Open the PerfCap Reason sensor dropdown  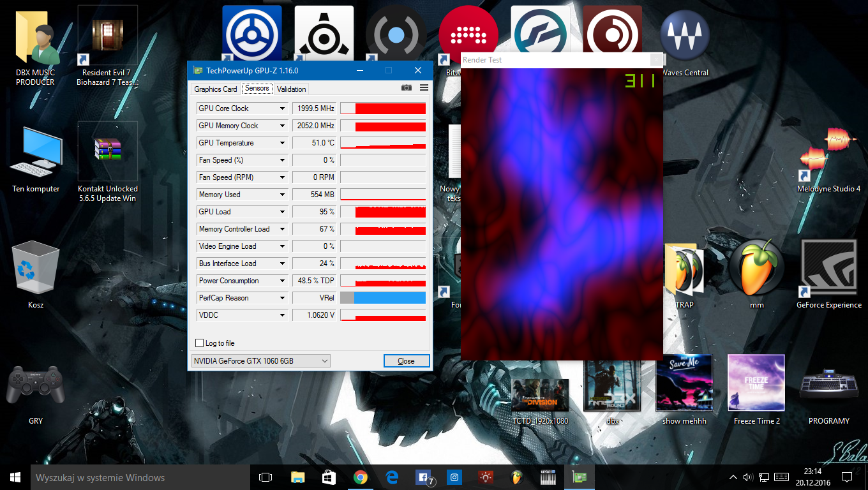[x=282, y=298]
